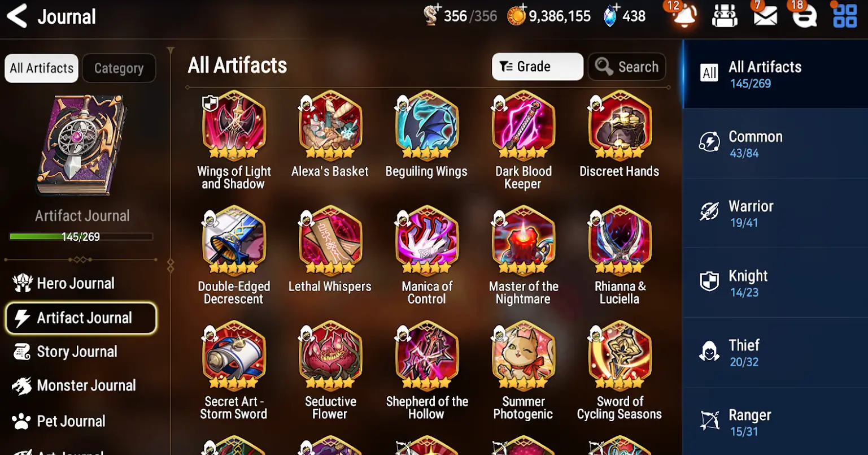The image size is (868, 455).
Task: Open the Grade sort dropdown
Action: click(537, 67)
